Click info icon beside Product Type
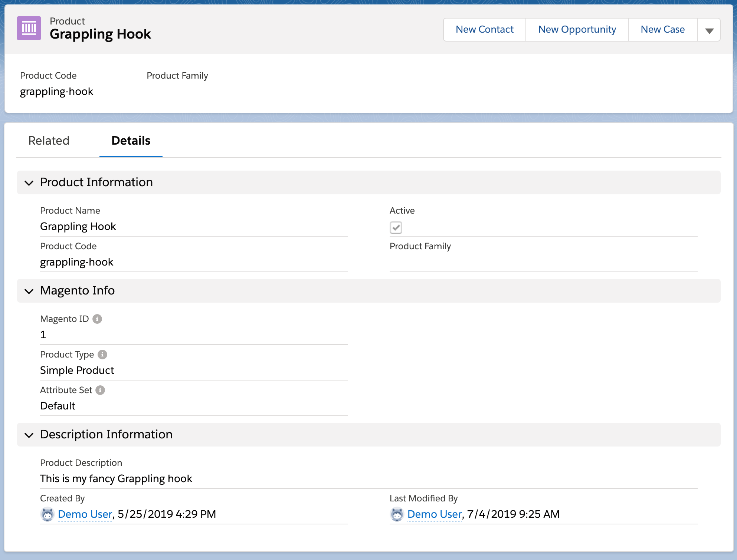 [102, 355]
